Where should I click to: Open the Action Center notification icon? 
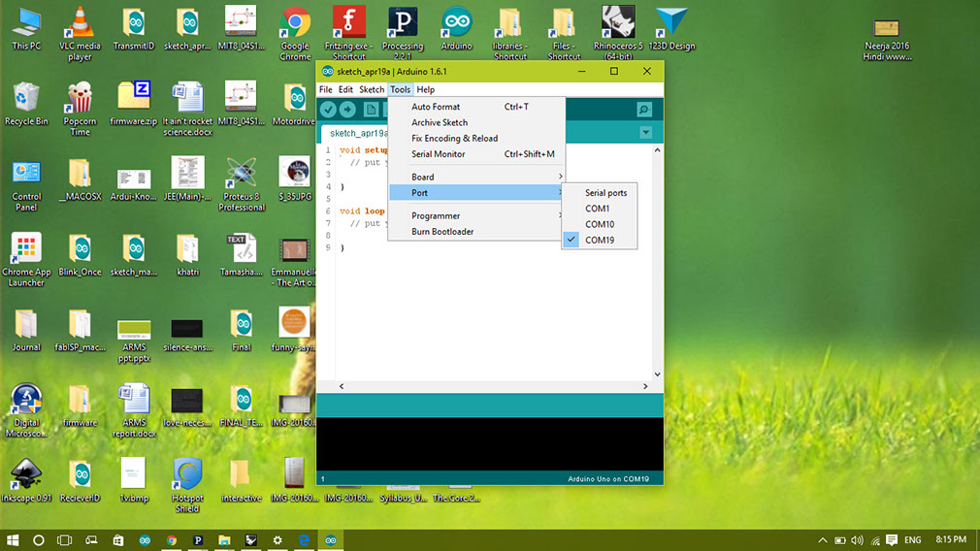click(x=892, y=540)
